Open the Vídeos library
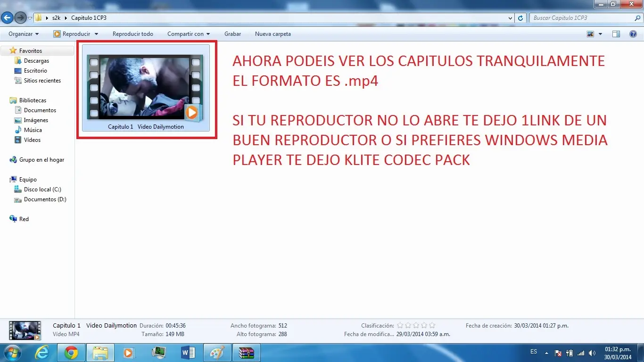The height and width of the screenshot is (362, 644). click(x=32, y=140)
